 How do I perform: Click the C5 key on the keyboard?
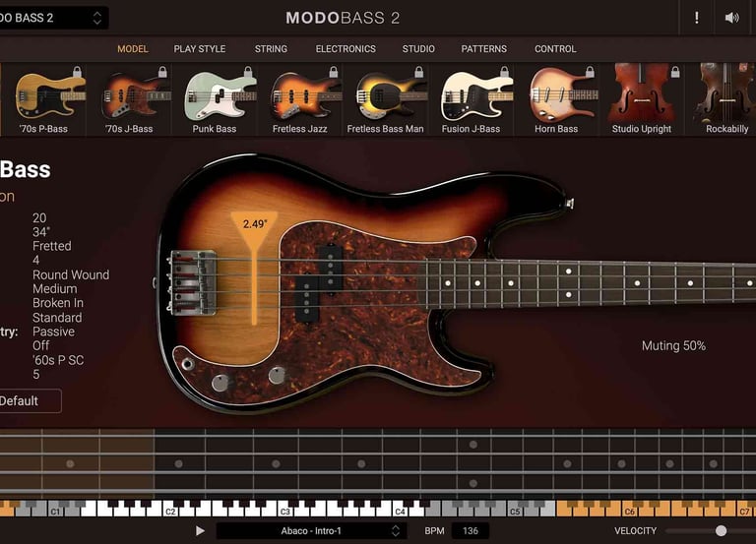515,510
